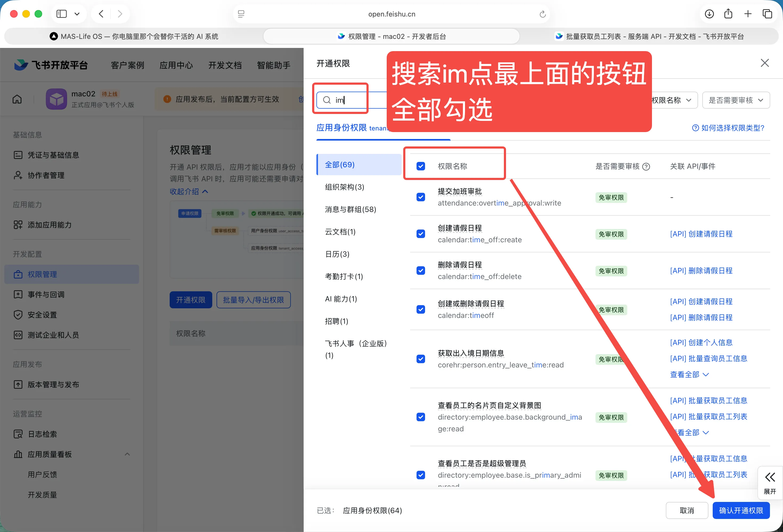Expand 查看全部 under 批量查询员工信息
The image size is (783, 532).
coord(689,374)
